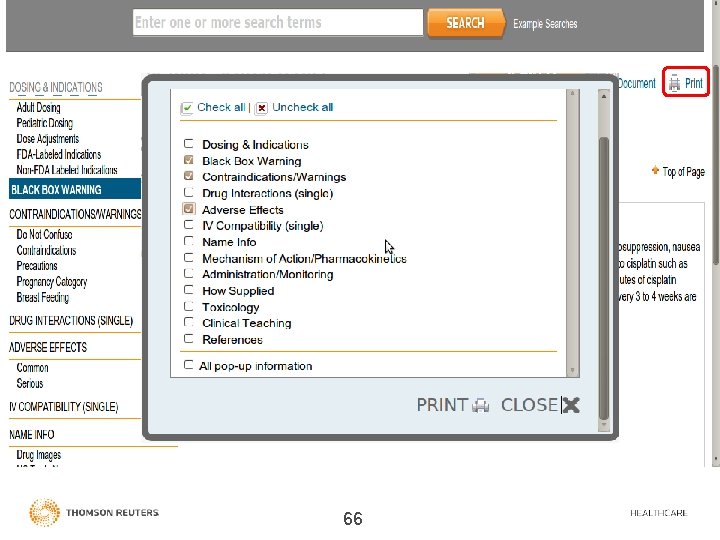Viewport: 720px width, 540px height.
Task: Check the Administration/Monitoring checkbox
Action: point(188,273)
